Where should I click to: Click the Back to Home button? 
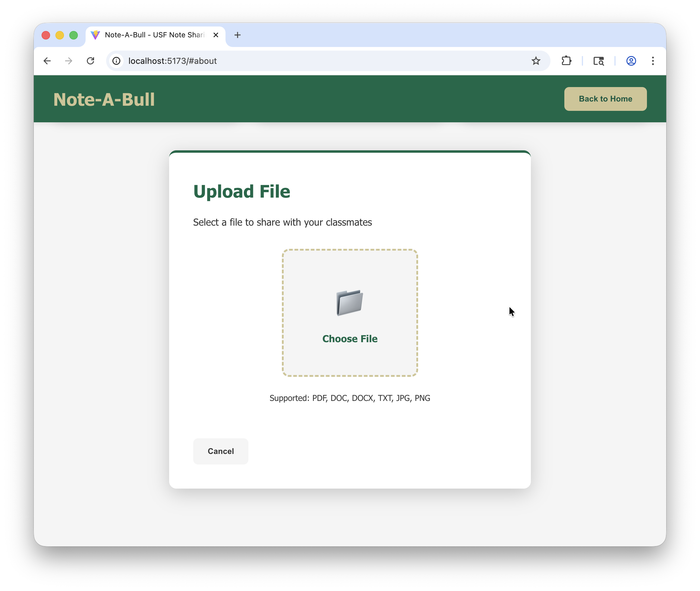[x=605, y=99]
